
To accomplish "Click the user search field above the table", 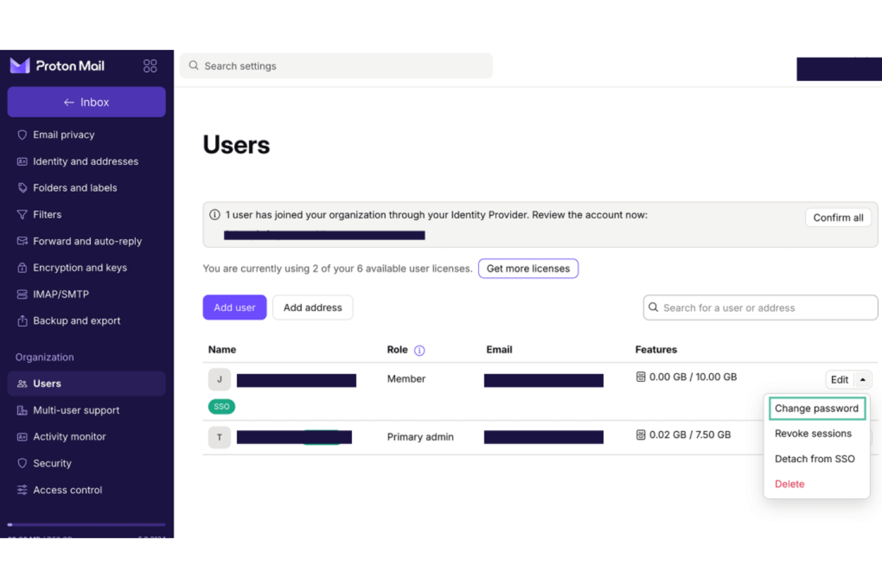I will coord(760,307).
